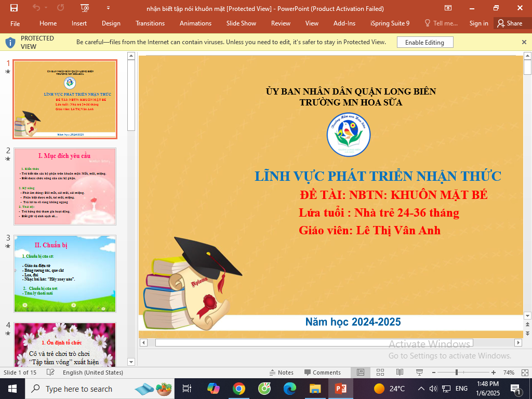This screenshot has height=399, width=532.
Task: Show hidden icons in the system tray
Action: (420, 389)
